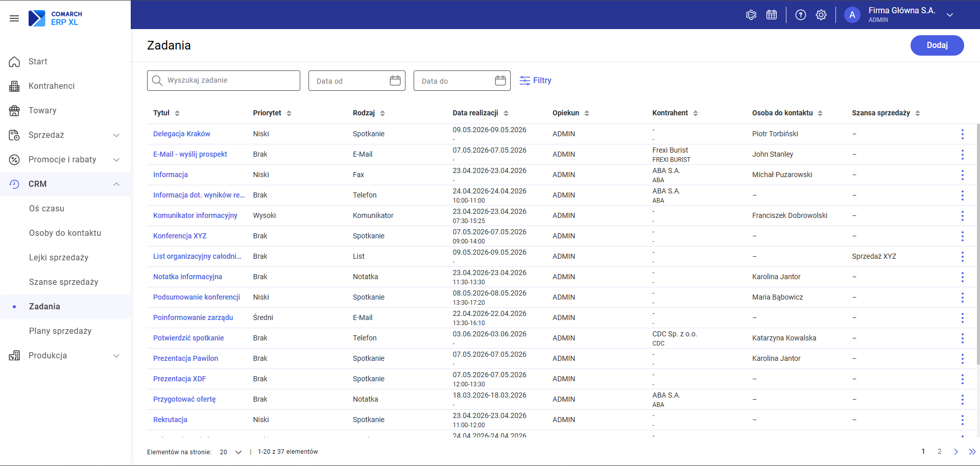Open row actions menu for Delegacja Kraków

pyautogui.click(x=963, y=134)
